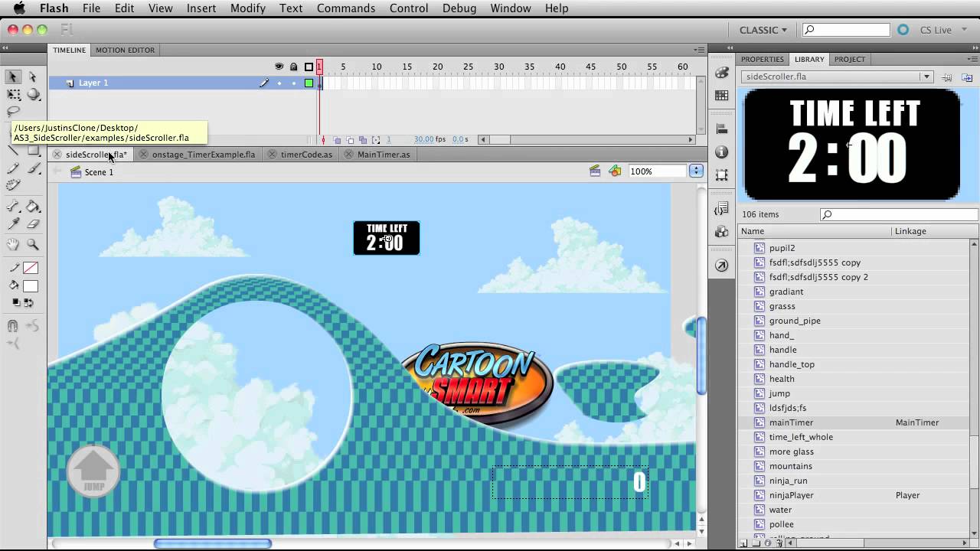Open the Motion Presets panel icon

click(x=721, y=266)
